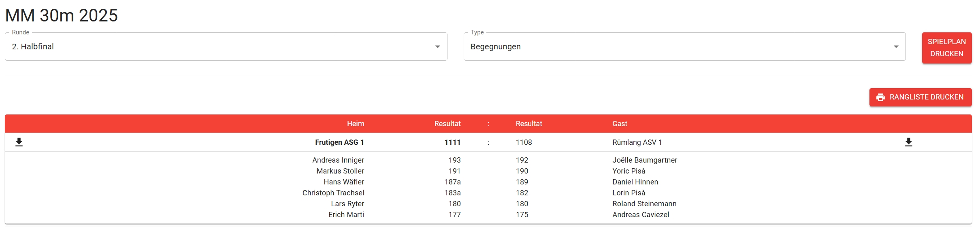980x237 pixels.
Task: Expand the Type dropdown arrow
Action: 896,47
